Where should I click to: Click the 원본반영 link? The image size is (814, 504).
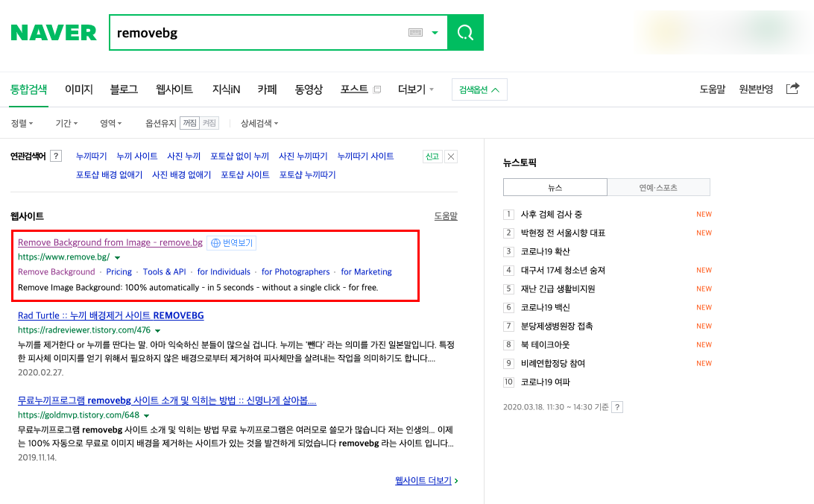756,89
